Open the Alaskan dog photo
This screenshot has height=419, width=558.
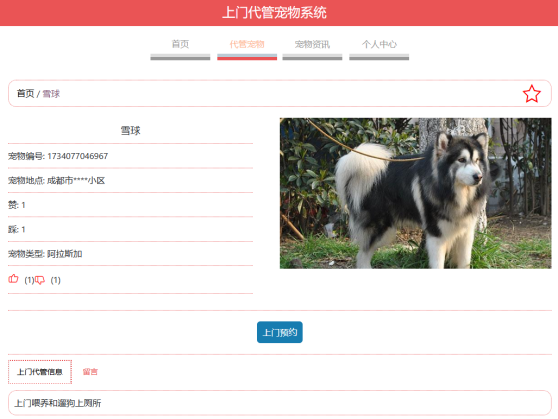415,193
